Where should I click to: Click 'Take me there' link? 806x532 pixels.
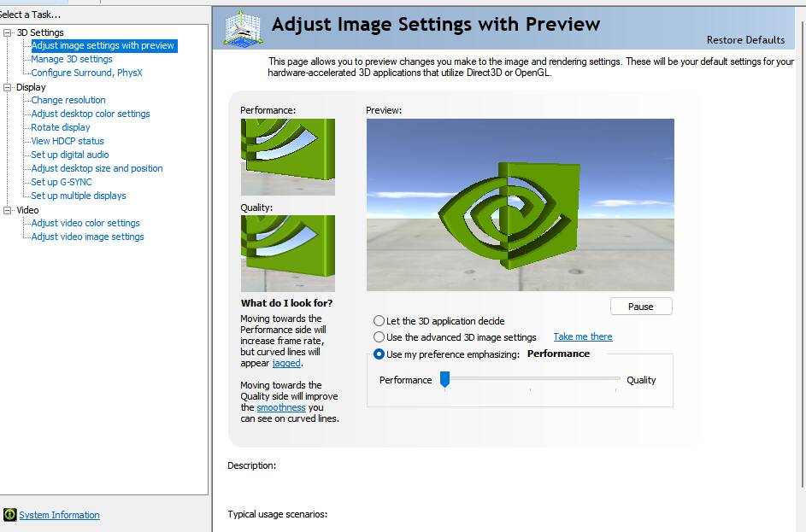pyautogui.click(x=583, y=337)
